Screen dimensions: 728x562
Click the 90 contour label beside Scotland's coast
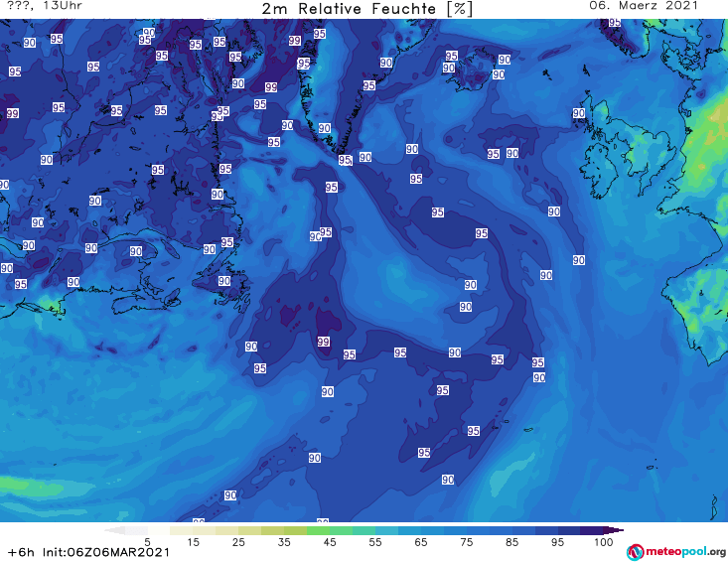(x=578, y=113)
